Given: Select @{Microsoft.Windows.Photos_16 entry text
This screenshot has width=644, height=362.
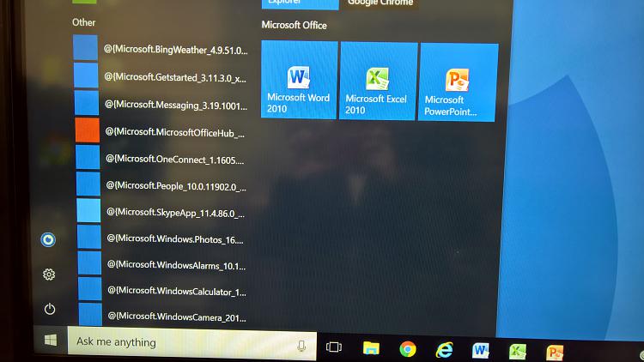Looking at the screenshot, I should [175, 238].
